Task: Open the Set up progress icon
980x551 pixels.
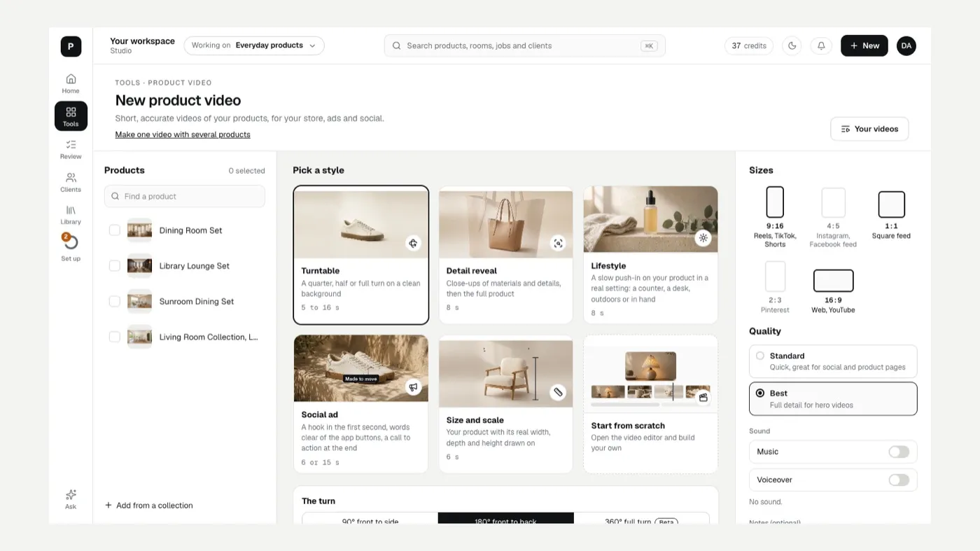Action: [71, 248]
